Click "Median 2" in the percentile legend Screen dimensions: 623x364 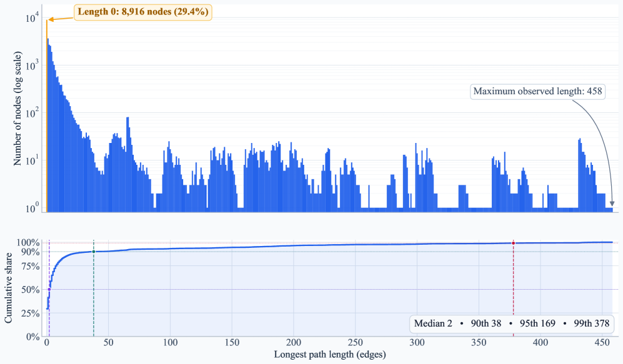[x=433, y=323]
